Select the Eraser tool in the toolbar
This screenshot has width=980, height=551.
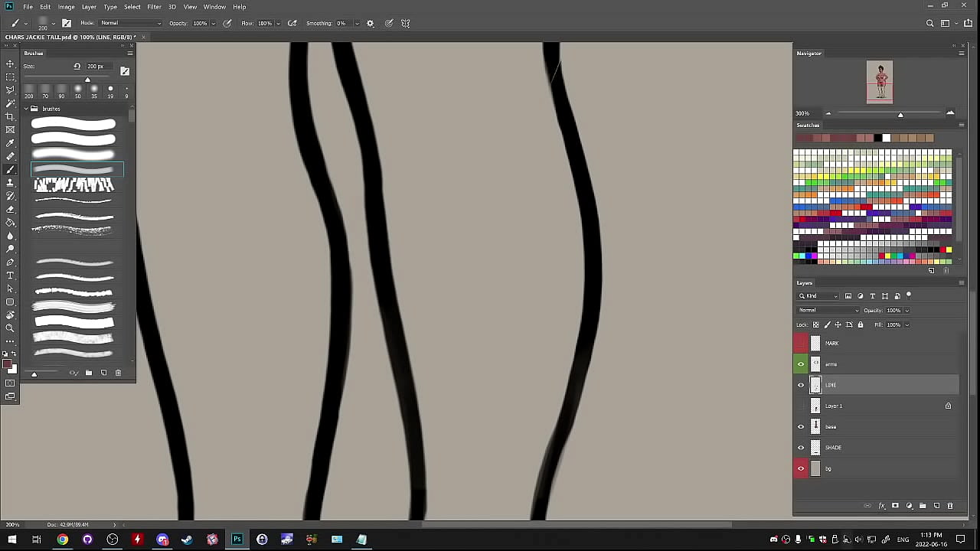pyautogui.click(x=10, y=209)
